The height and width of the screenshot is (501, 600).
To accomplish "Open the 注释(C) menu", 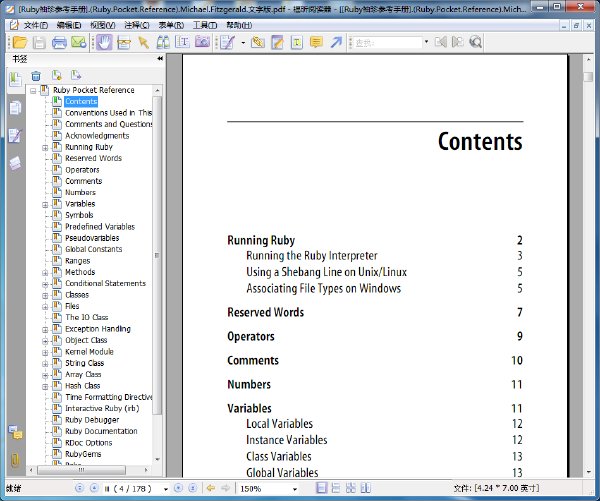I will [x=137, y=25].
